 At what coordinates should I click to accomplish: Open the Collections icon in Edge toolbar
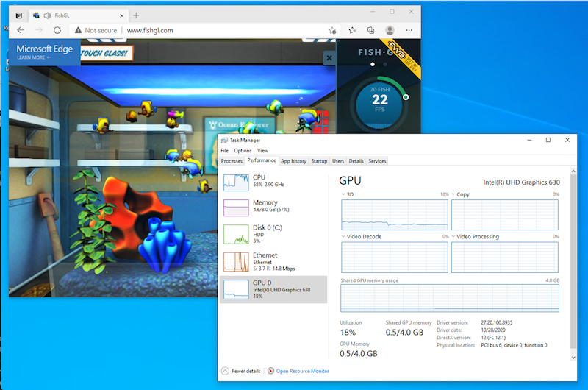370,30
